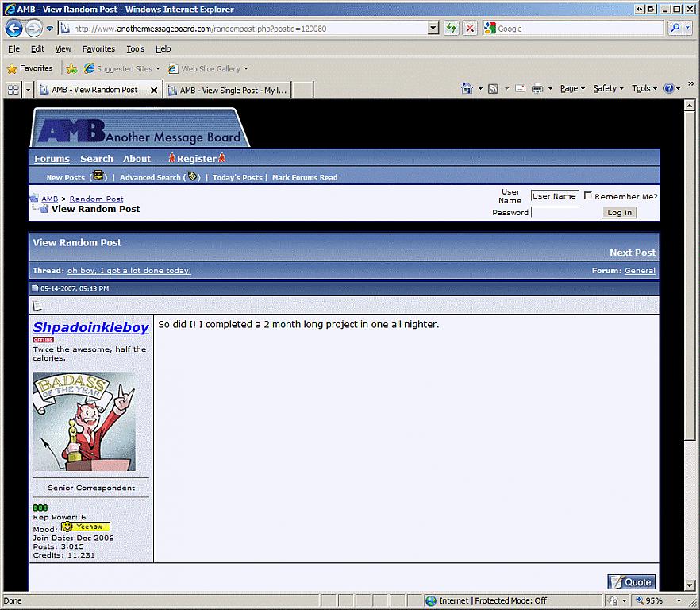The width and height of the screenshot is (700, 610).
Task: Click the Print icon in command bar
Action: click(x=537, y=89)
